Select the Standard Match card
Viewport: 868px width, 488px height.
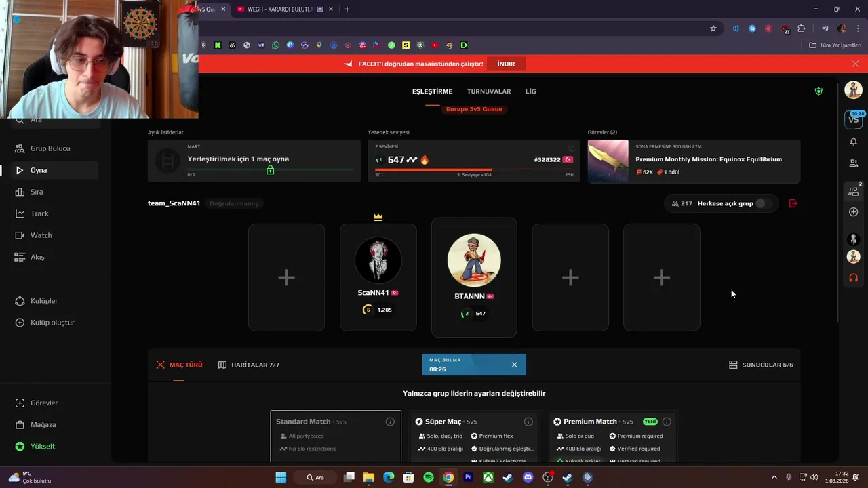pyautogui.click(x=336, y=436)
